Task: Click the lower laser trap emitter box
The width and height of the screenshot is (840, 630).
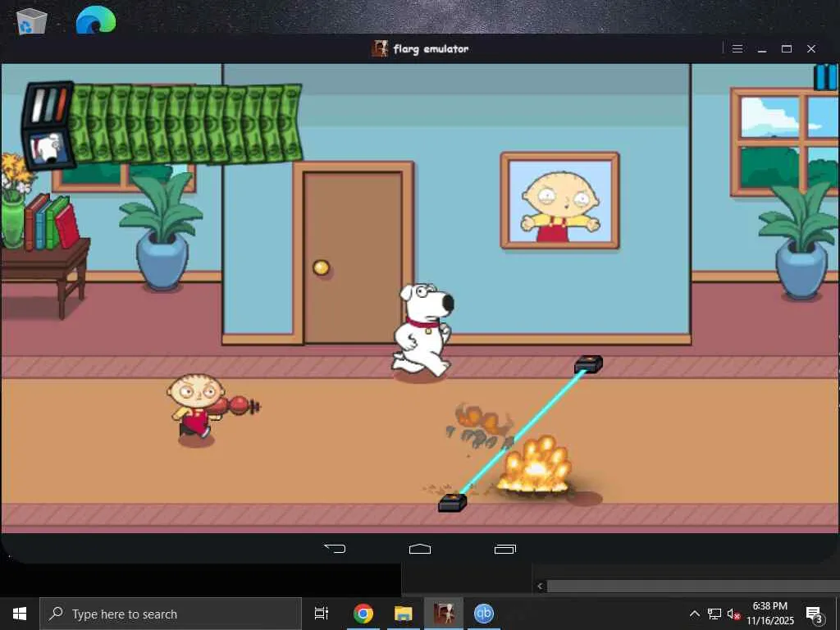Action: (453, 503)
